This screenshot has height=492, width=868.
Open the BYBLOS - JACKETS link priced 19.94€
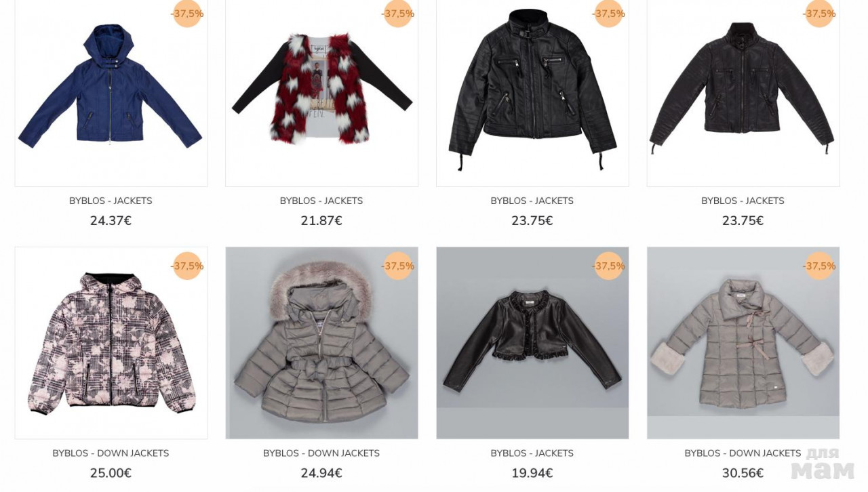coord(532,453)
